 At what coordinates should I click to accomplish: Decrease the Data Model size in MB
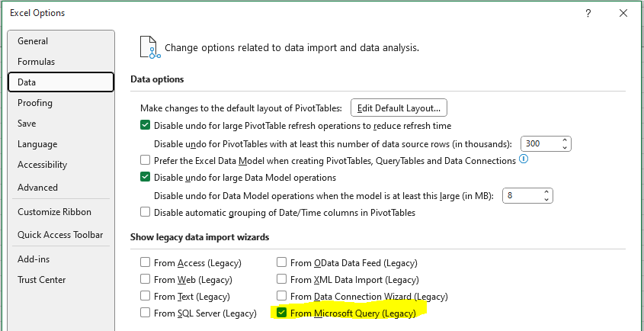[546, 199]
